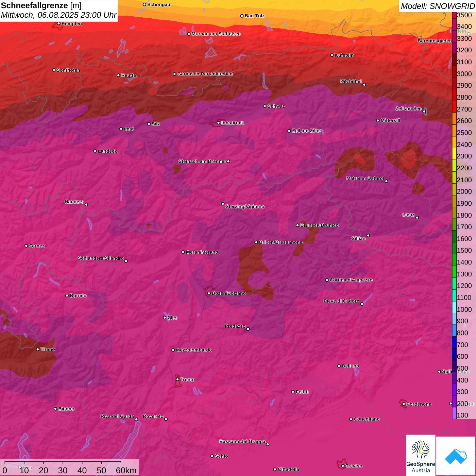Click the 100 legend value

click(462, 415)
